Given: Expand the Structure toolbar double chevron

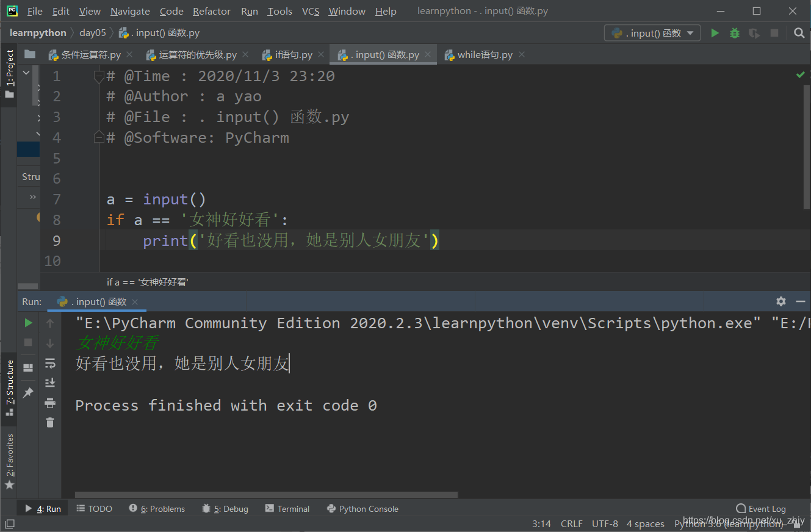Looking at the screenshot, I should point(33,197).
